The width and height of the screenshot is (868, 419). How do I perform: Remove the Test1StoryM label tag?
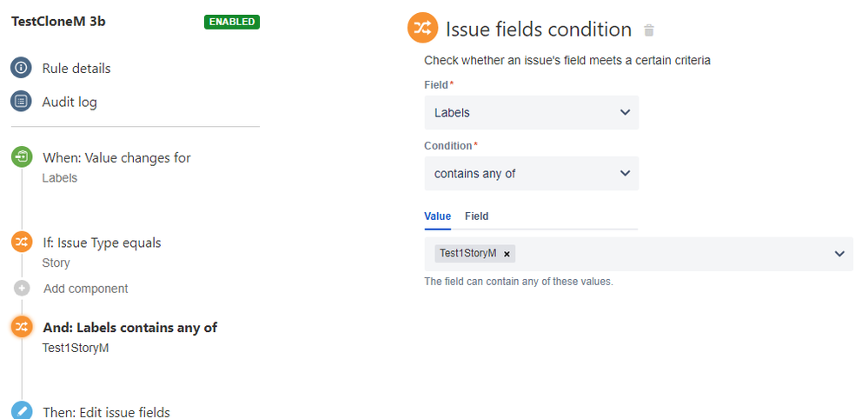click(x=507, y=254)
